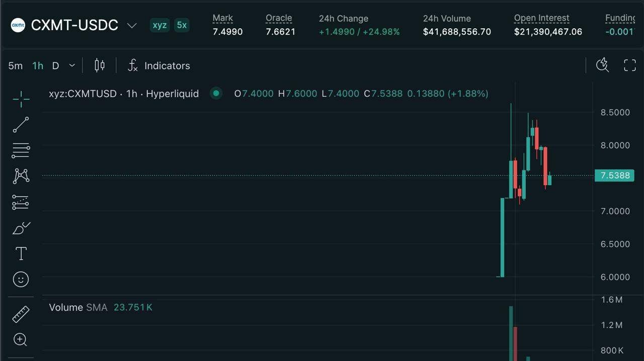Viewport: 644px width, 361px height.
Task: Toggle fullscreen chart mode
Action: pos(630,65)
